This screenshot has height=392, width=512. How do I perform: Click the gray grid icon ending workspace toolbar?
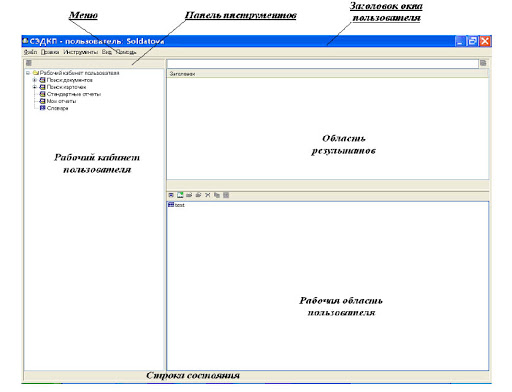226,195
